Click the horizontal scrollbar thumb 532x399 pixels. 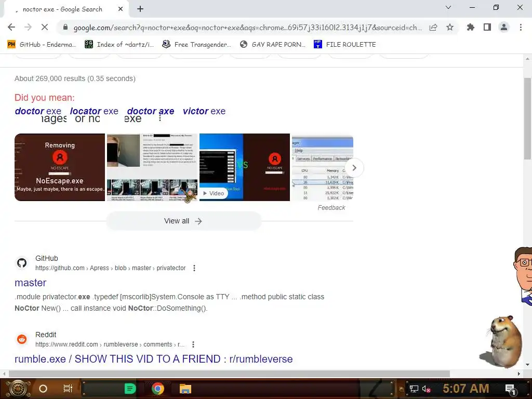229,374
